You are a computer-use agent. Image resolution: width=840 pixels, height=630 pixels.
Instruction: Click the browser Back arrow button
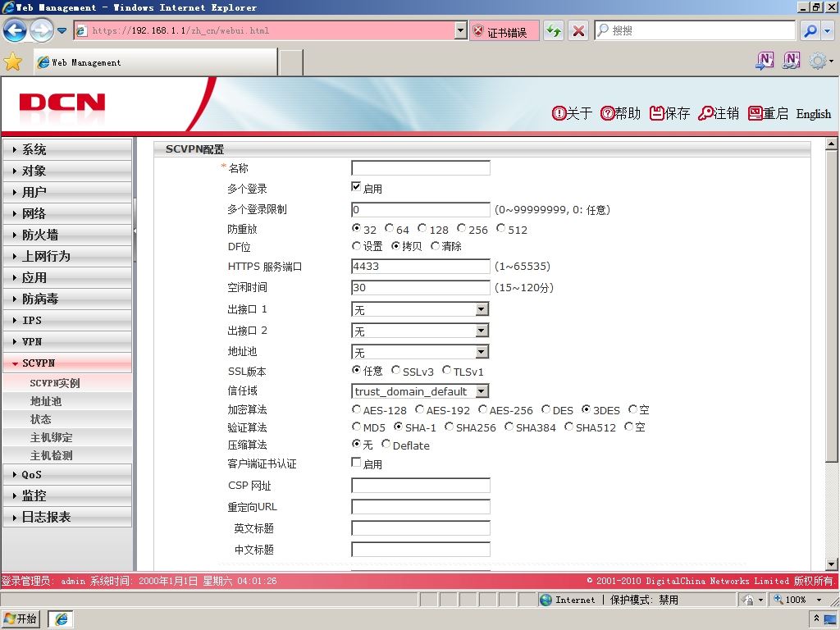coord(15,30)
